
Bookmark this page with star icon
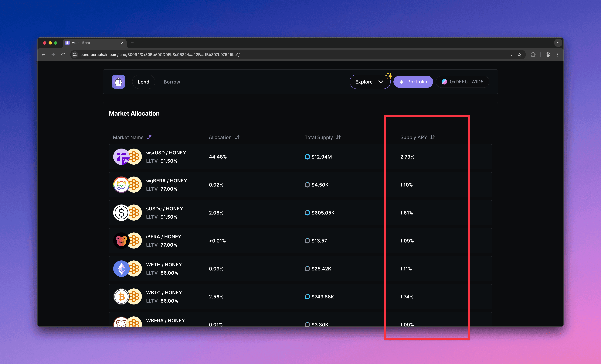519,55
